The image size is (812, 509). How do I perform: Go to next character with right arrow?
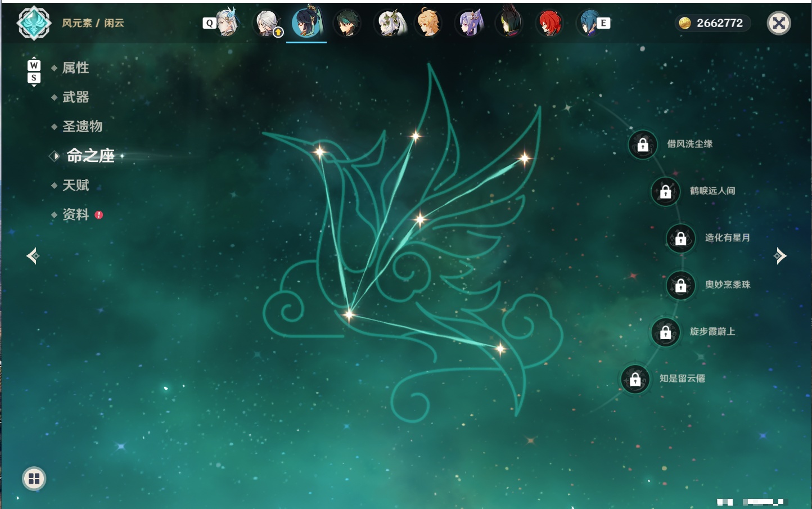tap(780, 256)
